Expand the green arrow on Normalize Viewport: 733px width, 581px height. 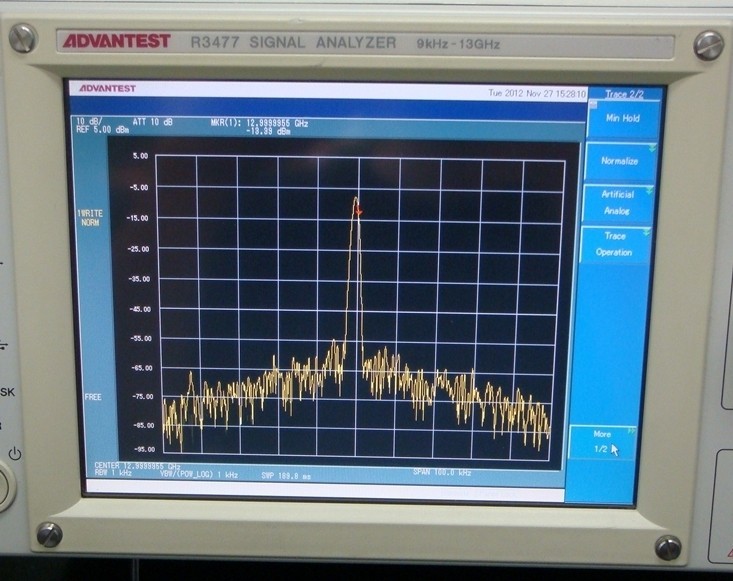652,149
